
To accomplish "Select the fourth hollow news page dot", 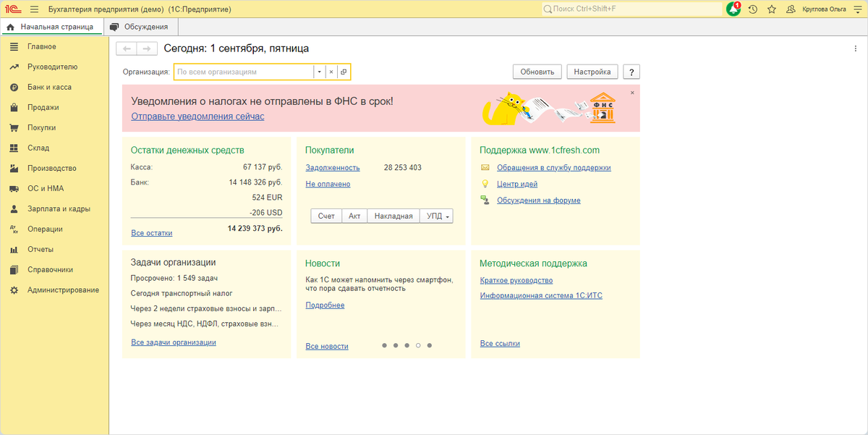I will [x=418, y=346].
